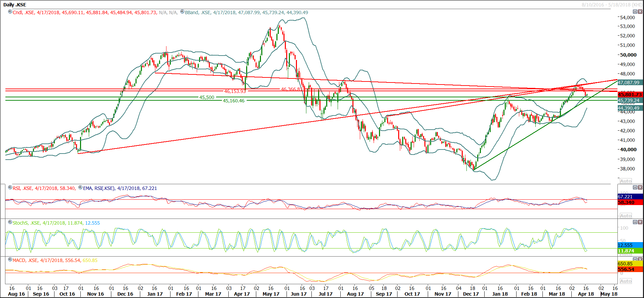Click the May 18 month on the time axis
Viewport: 644px width, 298px height.
tap(609, 294)
